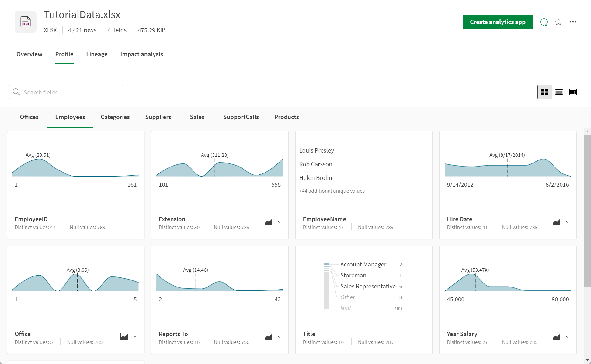Click the table view layout icon
Image resolution: width=591 pixels, height=364 pixels.
click(x=572, y=92)
